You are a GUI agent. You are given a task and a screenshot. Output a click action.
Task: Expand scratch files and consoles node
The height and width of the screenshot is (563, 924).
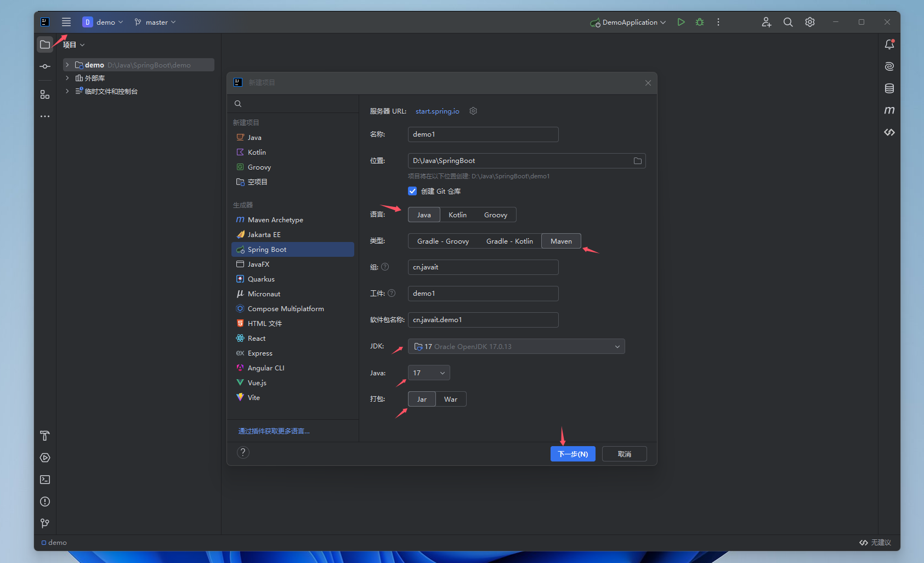[x=67, y=91]
